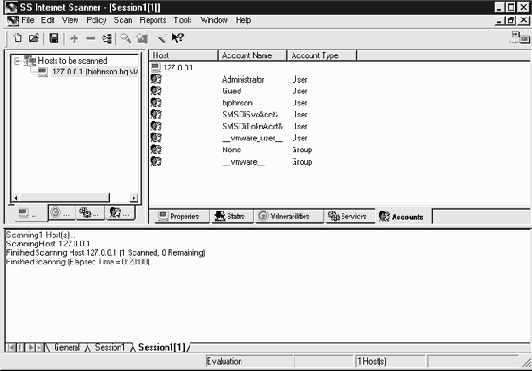Switch to the Properties tab
The height and width of the screenshot is (371, 532).
coord(182,216)
